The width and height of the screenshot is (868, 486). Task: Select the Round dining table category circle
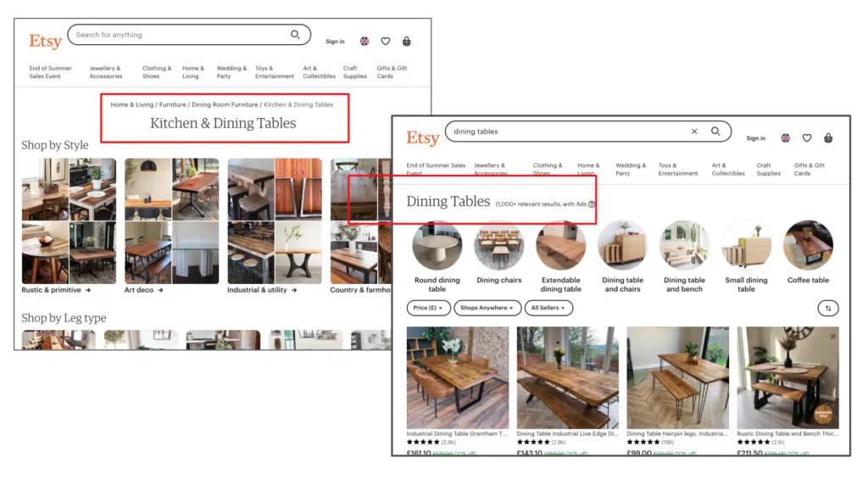pyautogui.click(x=437, y=245)
